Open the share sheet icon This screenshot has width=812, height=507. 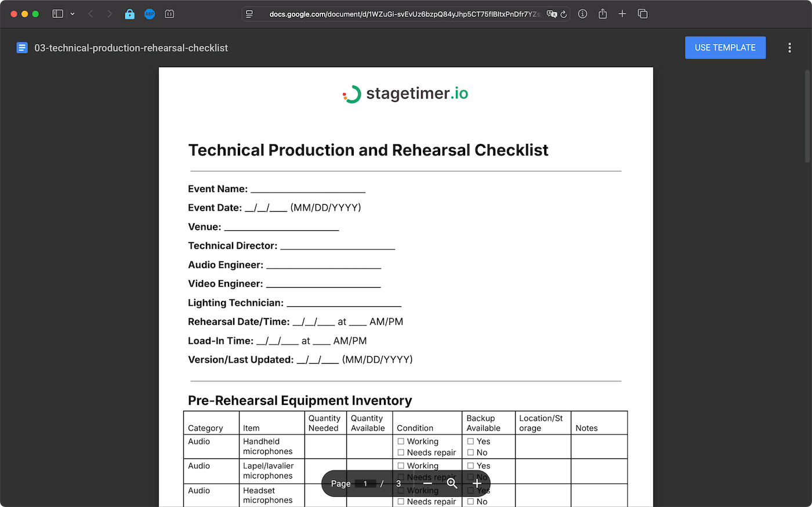tap(602, 13)
